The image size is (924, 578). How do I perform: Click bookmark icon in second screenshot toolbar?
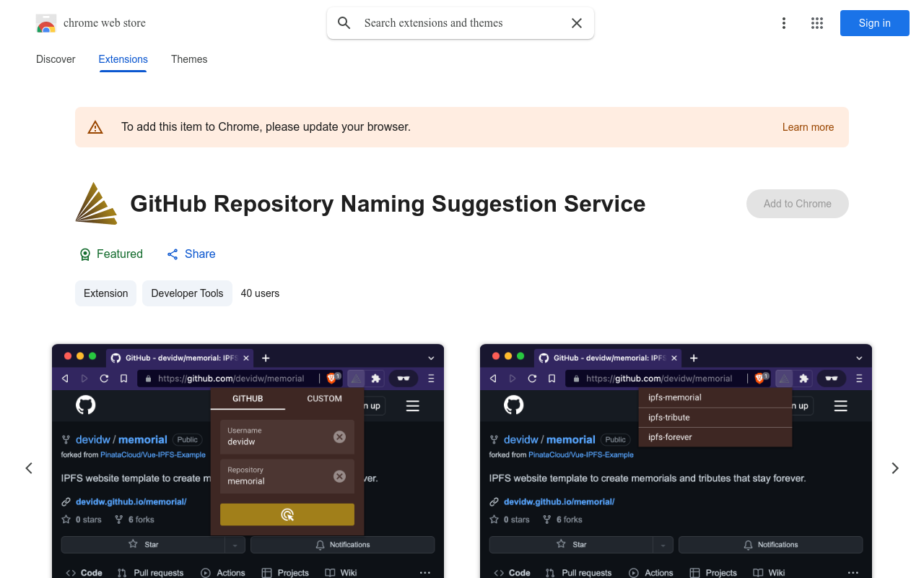552,378
